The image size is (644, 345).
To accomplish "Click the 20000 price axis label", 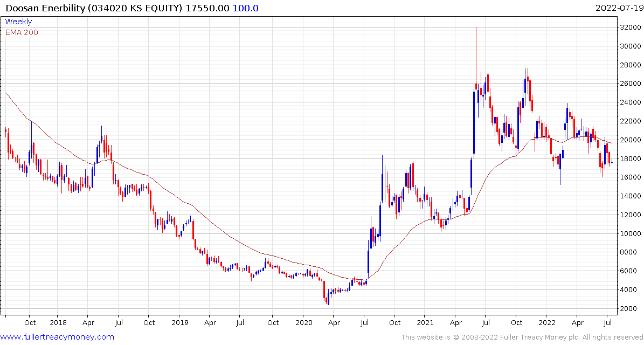I will (631, 140).
